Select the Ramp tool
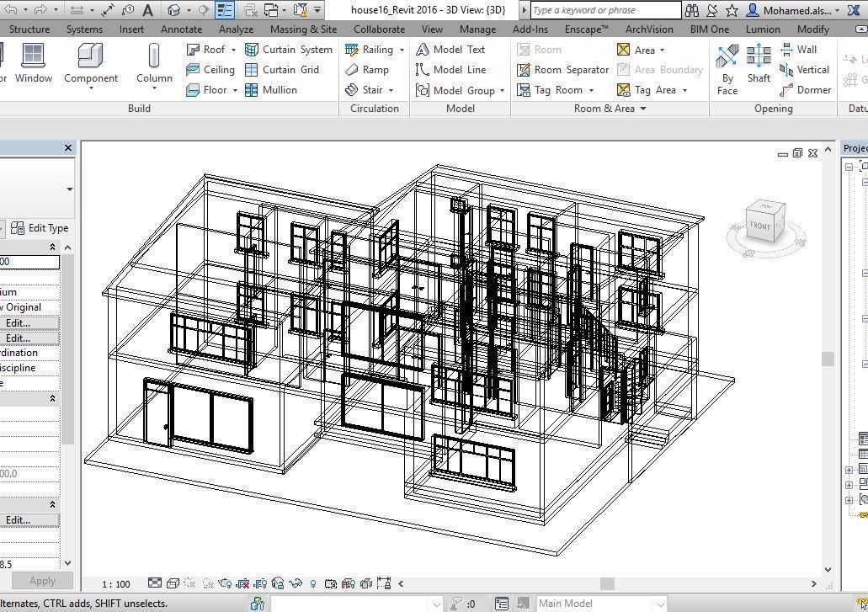Screen dimensions: 868x612 pyautogui.click(x=366, y=70)
